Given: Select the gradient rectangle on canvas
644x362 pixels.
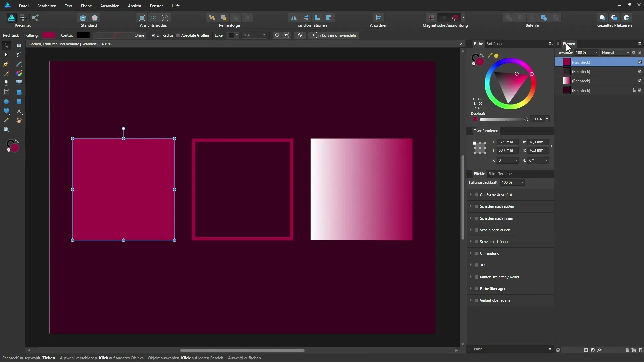Looking at the screenshot, I should (361, 189).
